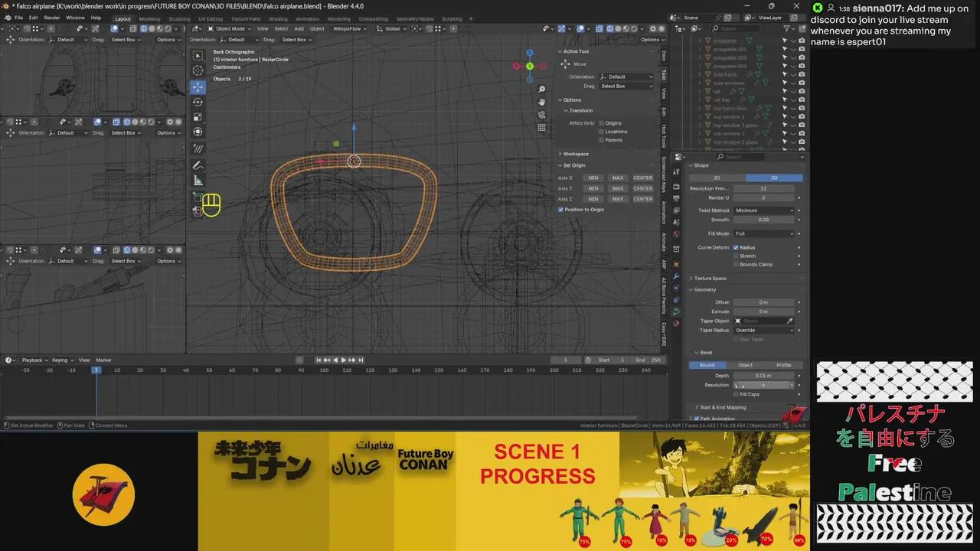This screenshot has height=551, width=980.
Task: Click the viewport zoom magnifier icon
Action: click(542, 90)
